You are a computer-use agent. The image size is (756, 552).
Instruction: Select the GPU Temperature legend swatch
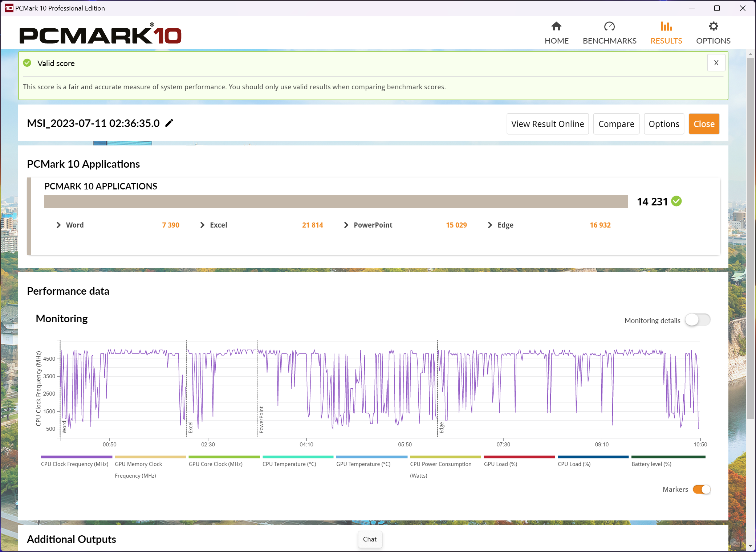pyautogui.click(x=372, y=457)
